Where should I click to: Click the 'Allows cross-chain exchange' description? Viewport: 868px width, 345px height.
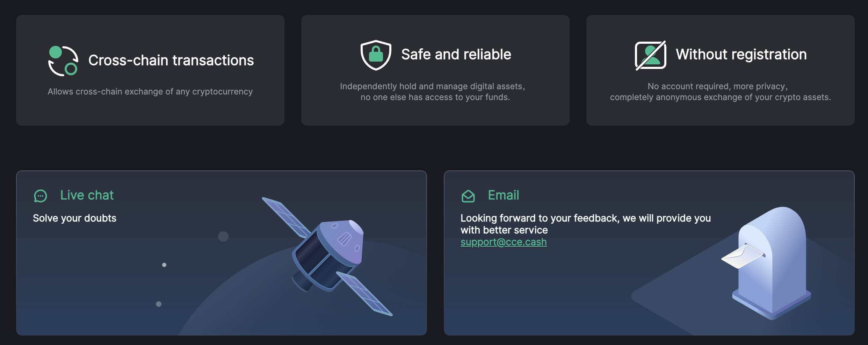[150, 92]
